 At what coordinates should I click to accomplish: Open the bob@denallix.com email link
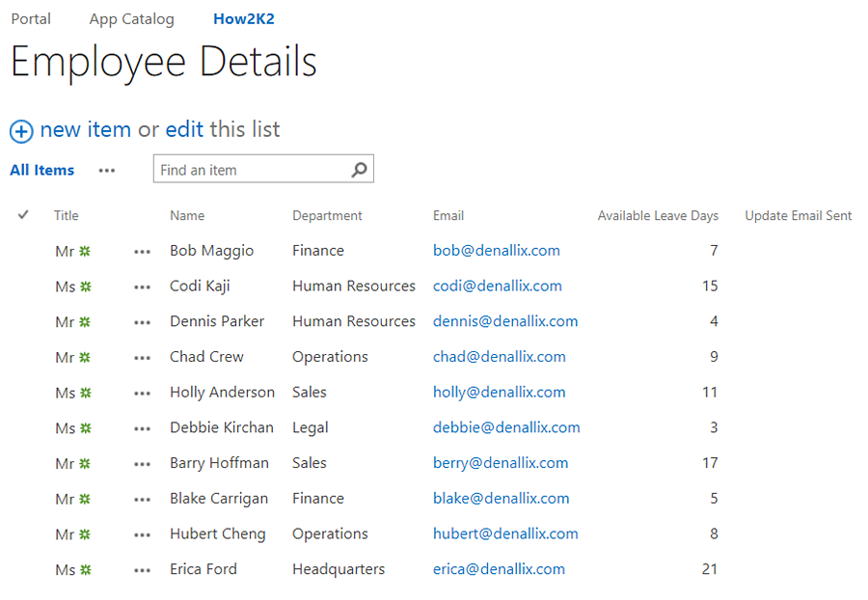(497, 251)
